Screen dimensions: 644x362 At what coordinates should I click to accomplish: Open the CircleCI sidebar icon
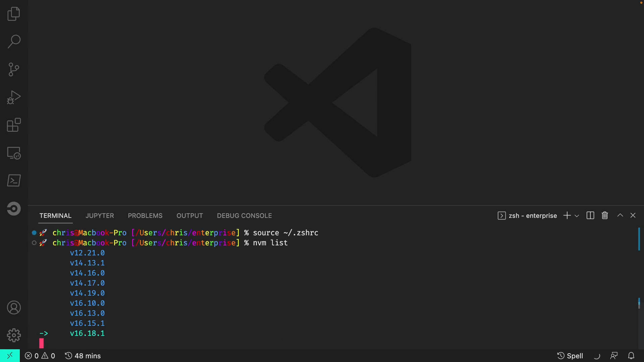[14, 208]
